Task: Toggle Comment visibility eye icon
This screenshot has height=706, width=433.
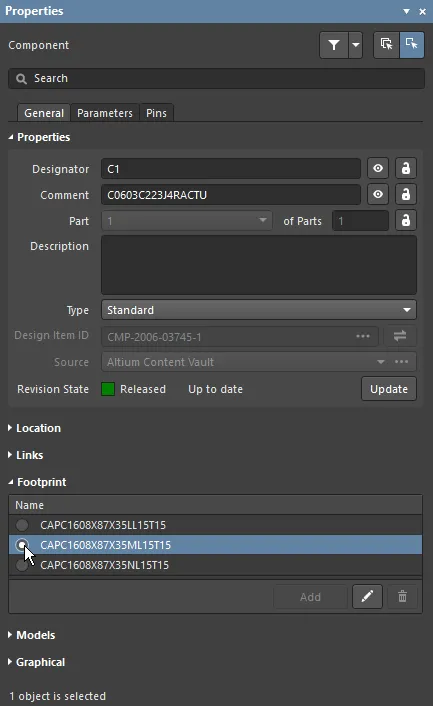Action: (x=378, y=195)
